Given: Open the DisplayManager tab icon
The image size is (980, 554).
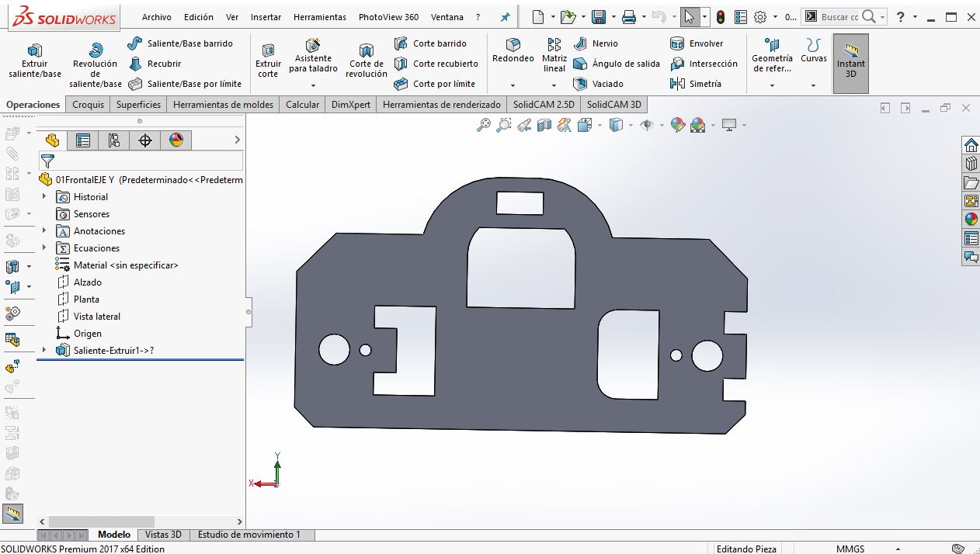Looking at the screenshot, I should tap(176, 140).
